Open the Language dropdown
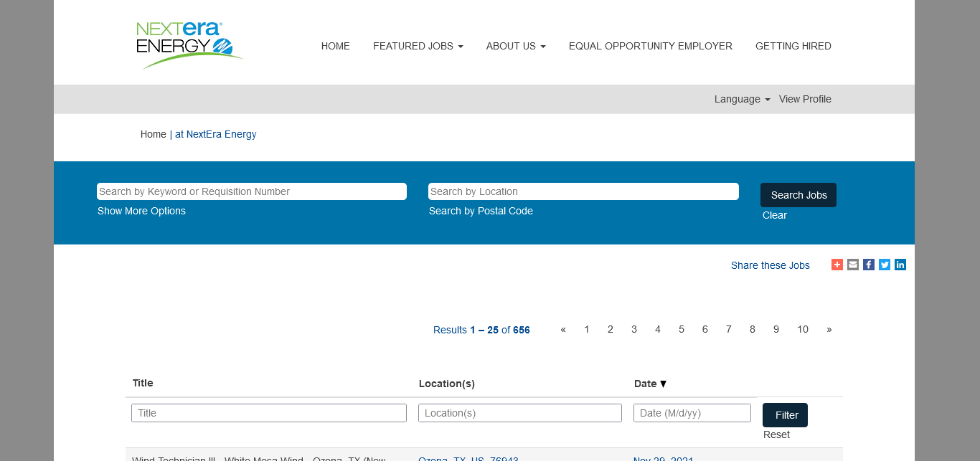Image resolution: width=980 pixels, height=461 pixels. click(742, 99)
